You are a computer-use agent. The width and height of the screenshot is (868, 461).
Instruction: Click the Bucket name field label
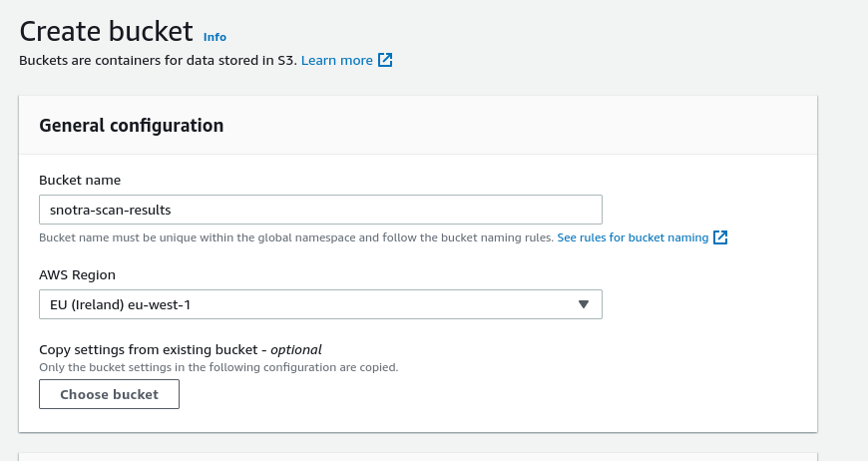(80, 181)
